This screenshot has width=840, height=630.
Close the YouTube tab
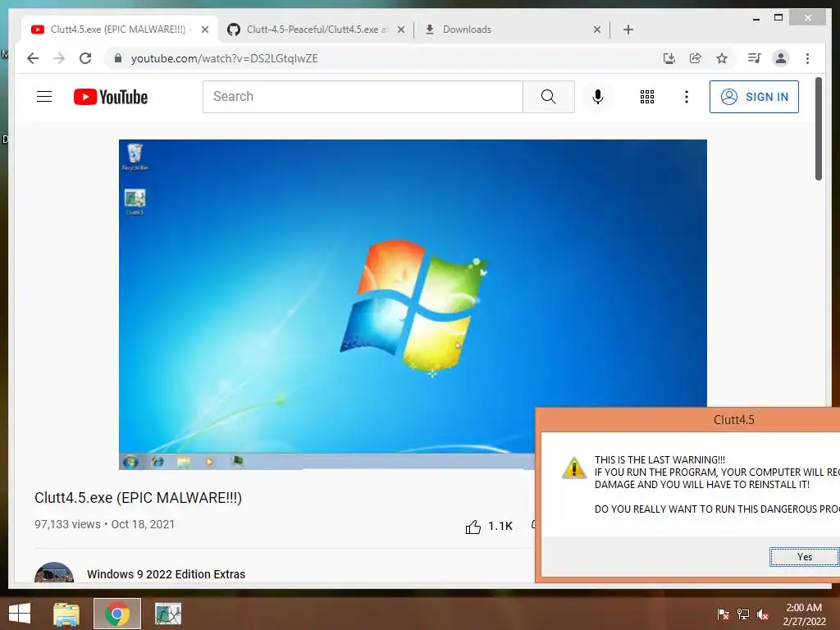point(205,30)
